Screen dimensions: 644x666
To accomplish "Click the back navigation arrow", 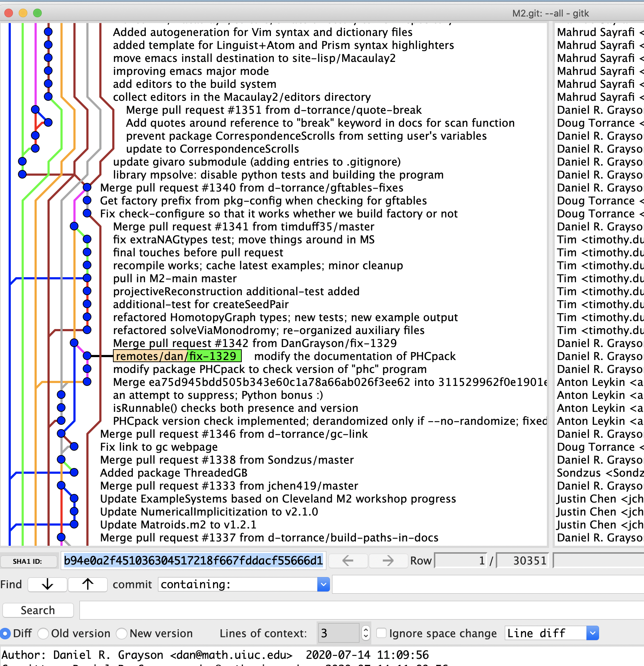I will coord(348,560).
